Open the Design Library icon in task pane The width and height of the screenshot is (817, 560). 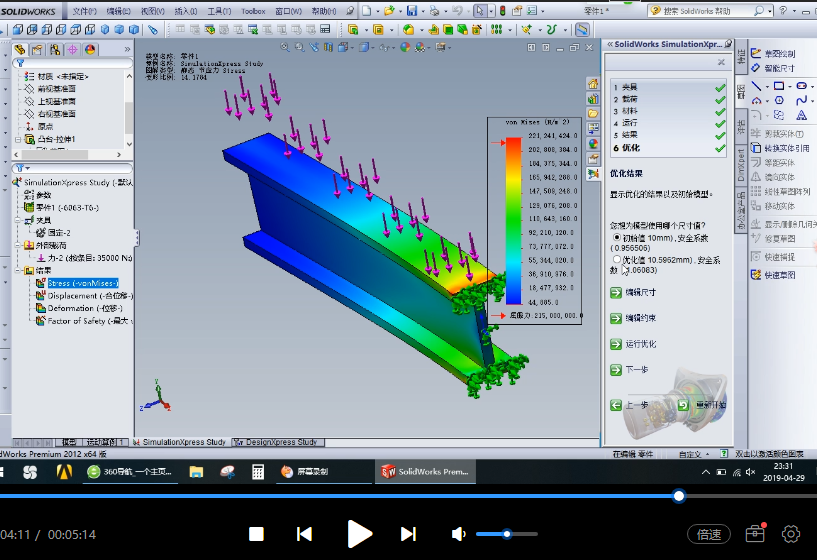pyautogui.click(x=593, y=99)
